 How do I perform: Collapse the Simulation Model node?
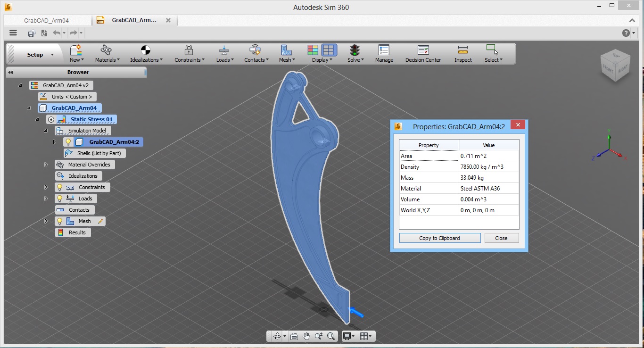pyautogui.click(x=46, y=131)
